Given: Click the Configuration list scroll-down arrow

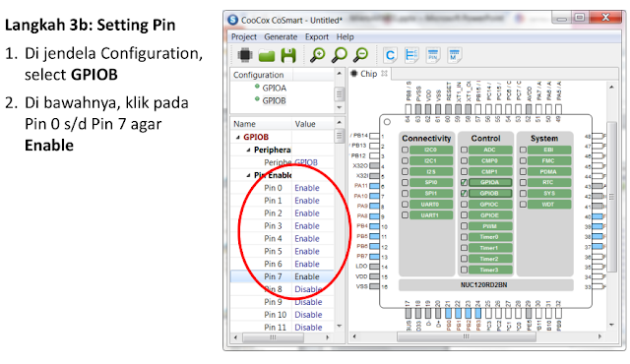Looking at the screenshot, I should (339, 107).
